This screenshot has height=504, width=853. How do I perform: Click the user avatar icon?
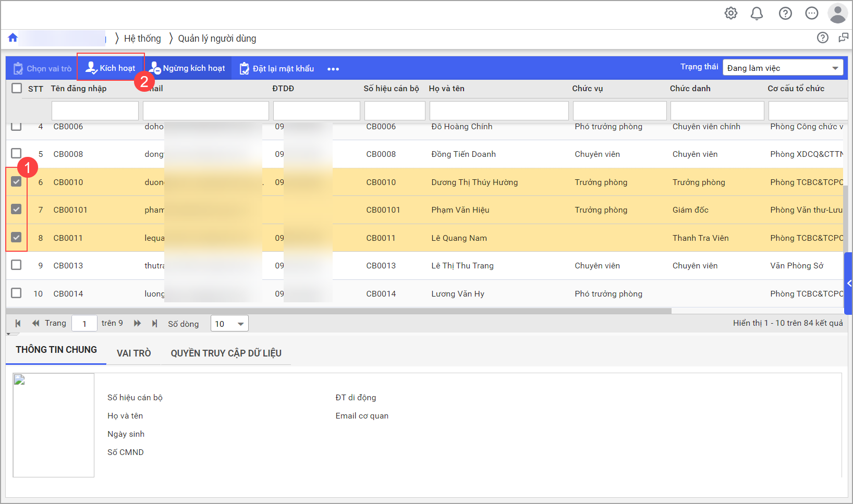point(837,14)
